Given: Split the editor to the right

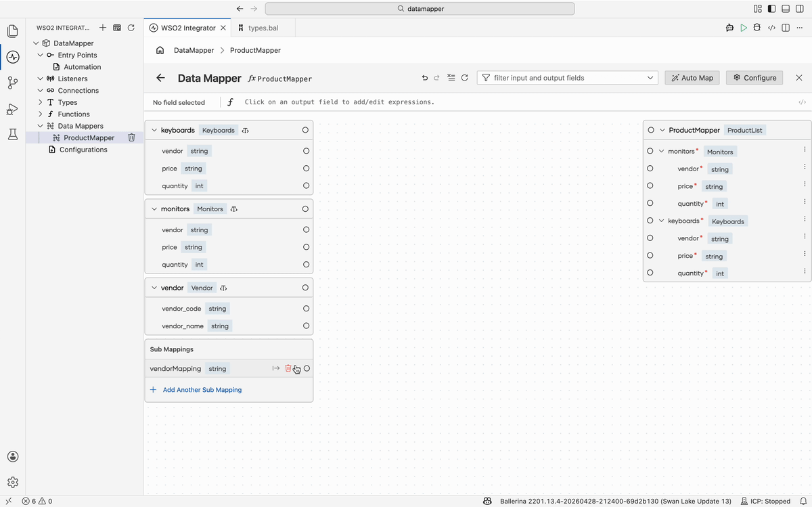Looking at the screenshot, I should click(786, 28).
